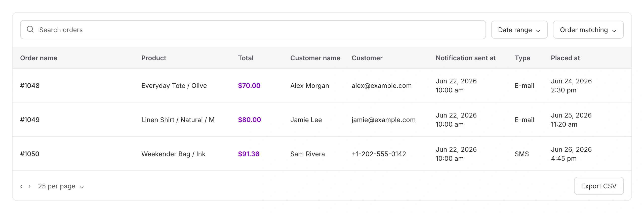Sort by Placed at column header
This screenshot has width=644, height=213.
coord(565,58)
